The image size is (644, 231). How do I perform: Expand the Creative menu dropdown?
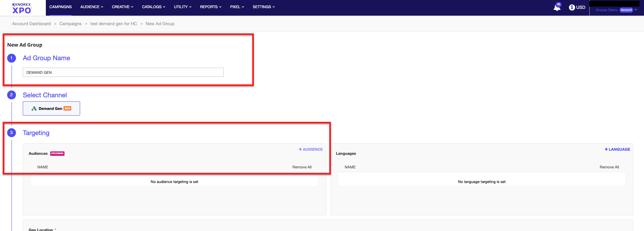point(122,7)
